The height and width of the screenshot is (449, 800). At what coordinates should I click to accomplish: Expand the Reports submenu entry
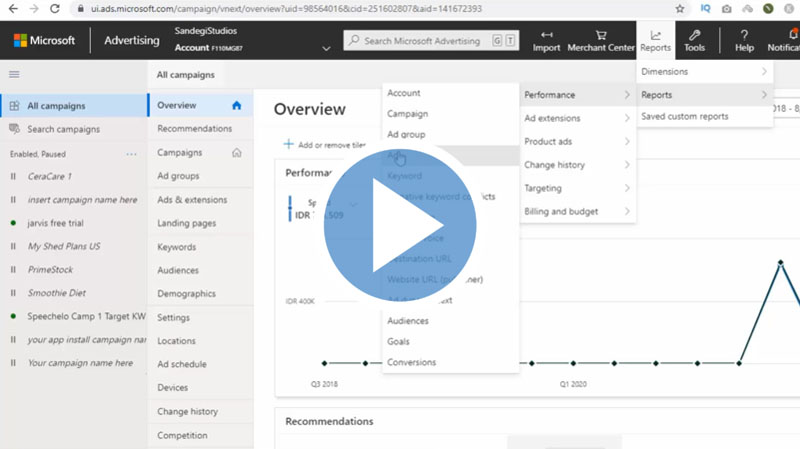(x=705, y=95)
